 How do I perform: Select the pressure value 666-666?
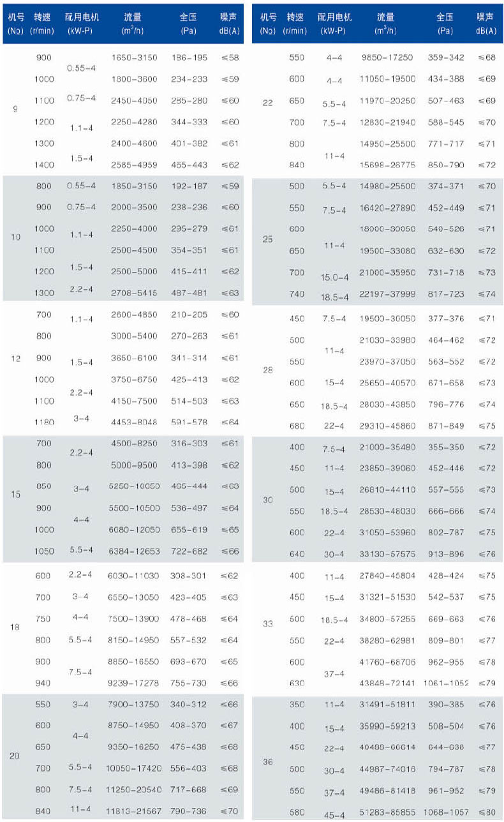click(x=446, y=511)
